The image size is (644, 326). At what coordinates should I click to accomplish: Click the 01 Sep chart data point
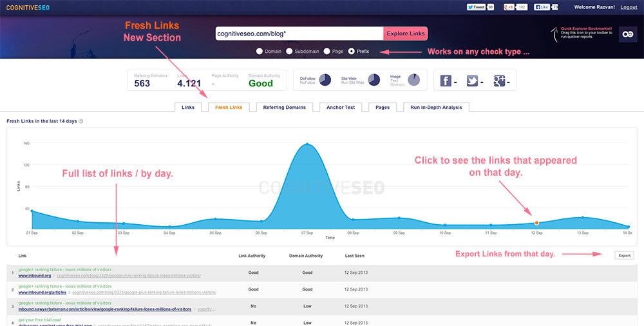(x=32, y=211)
